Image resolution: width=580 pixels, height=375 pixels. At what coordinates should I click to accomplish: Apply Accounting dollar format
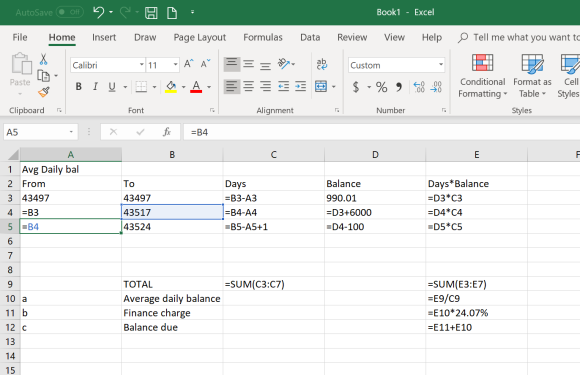(x=355, y=87)
